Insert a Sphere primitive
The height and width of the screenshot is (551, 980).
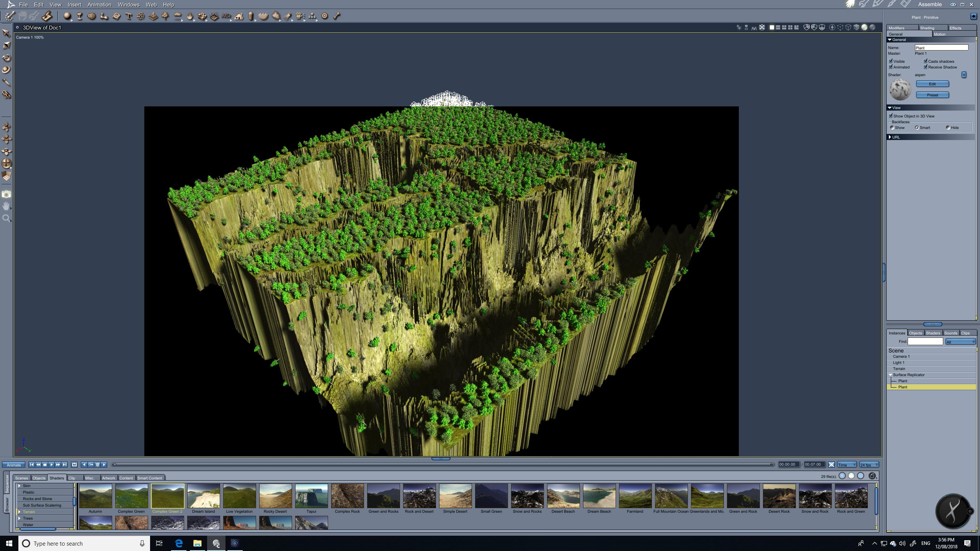67,16
